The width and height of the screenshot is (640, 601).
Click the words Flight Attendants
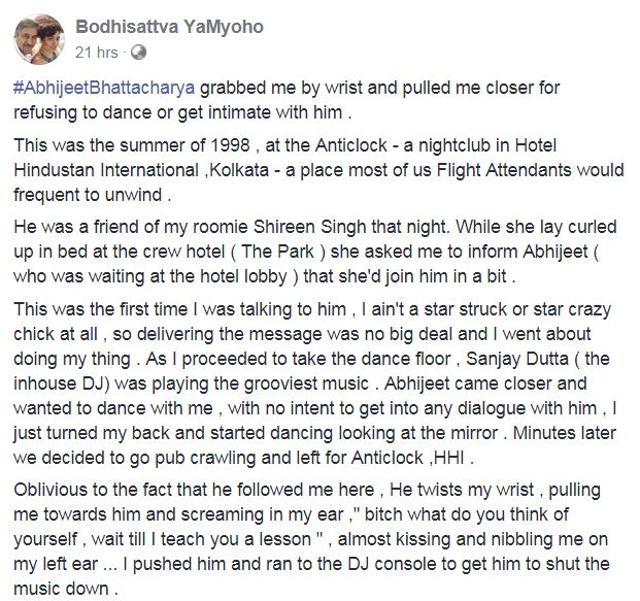pos(504,170)
